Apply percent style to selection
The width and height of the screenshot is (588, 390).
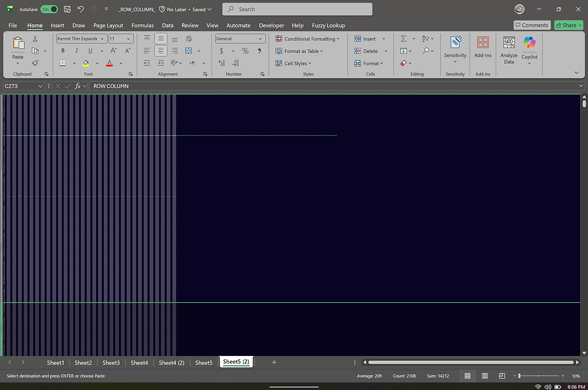tap(245, 51)
